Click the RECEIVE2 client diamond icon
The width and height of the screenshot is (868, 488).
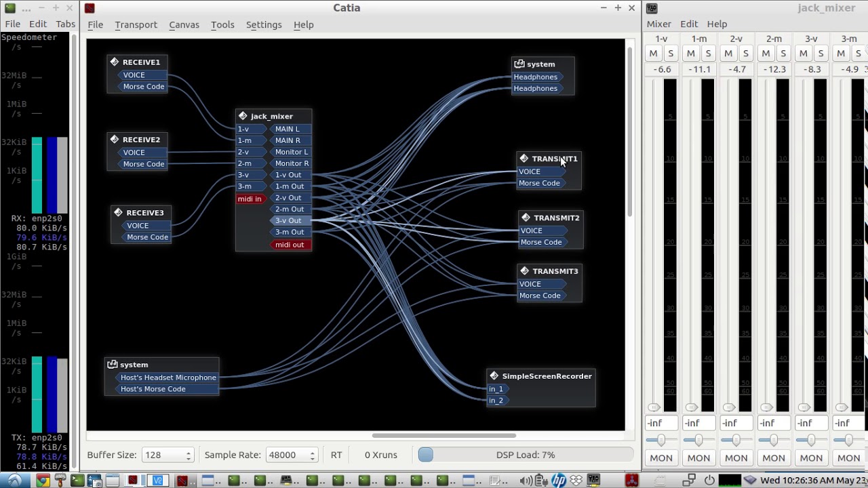click(115, 140)
